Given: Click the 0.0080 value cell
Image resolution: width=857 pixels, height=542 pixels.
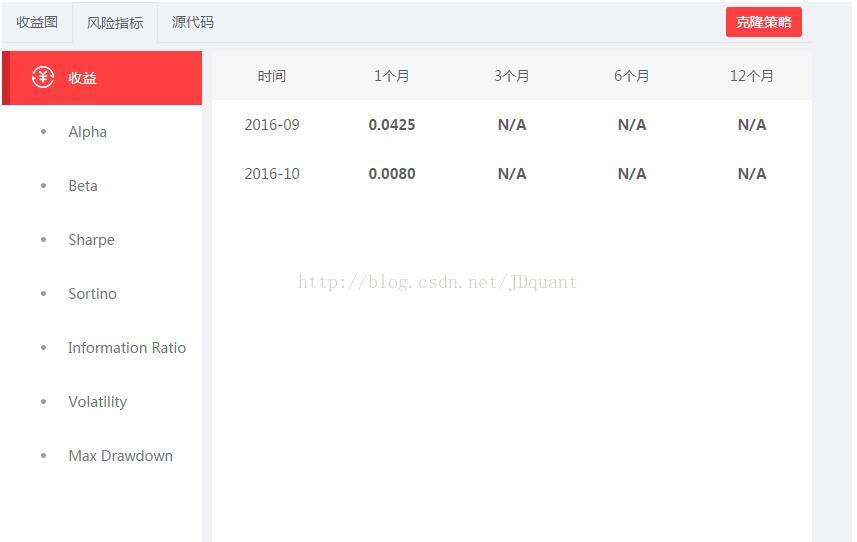Looking at the screenshot, I should (391, 174).
